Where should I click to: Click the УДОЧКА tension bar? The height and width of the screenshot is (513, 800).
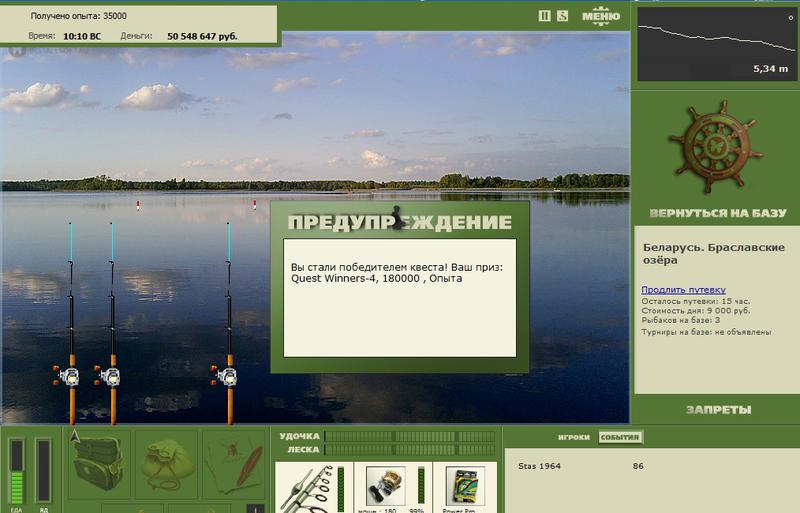[410, 436]
